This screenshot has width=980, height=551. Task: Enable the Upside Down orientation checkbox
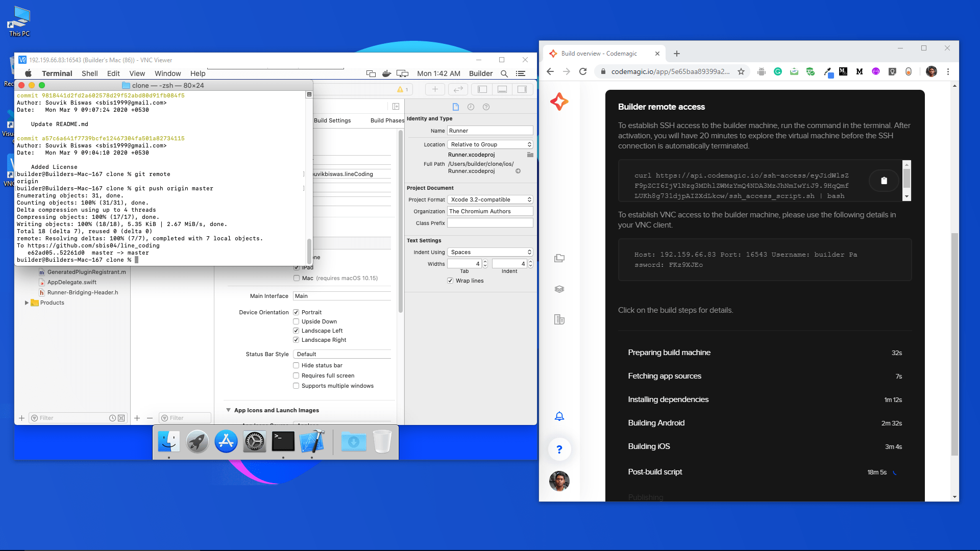click(296, 321)
